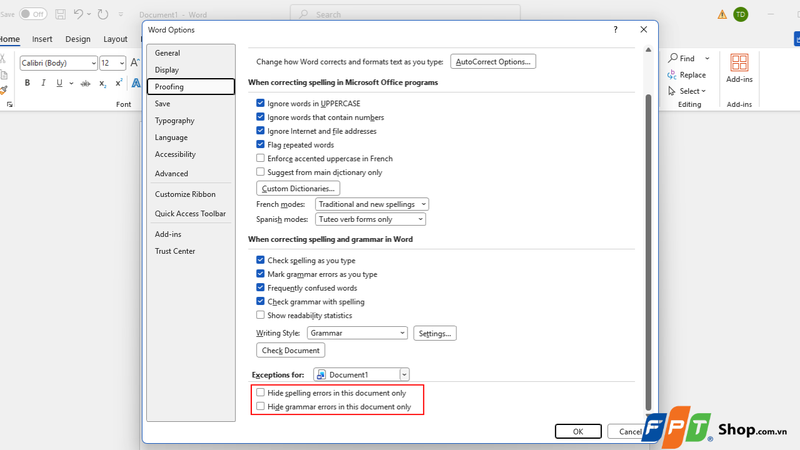Toggle Italic formatting in Word ribbon

tap(43, 83)
